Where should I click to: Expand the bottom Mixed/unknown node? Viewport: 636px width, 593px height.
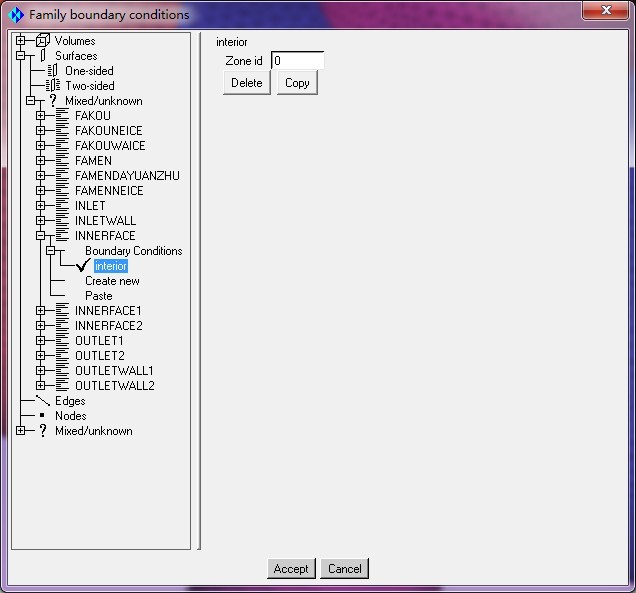[21, 431]
